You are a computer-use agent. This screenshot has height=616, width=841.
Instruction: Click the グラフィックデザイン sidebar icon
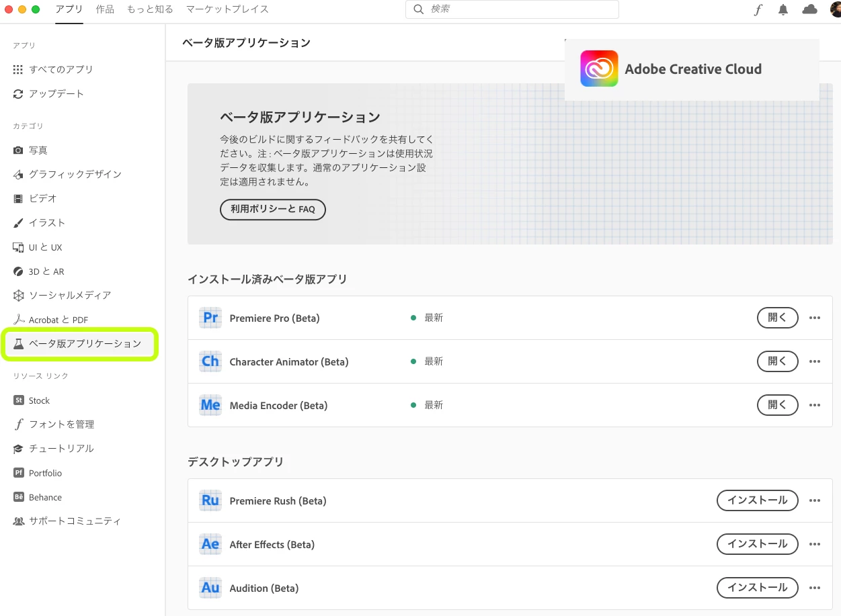click(x=18, y=175)
